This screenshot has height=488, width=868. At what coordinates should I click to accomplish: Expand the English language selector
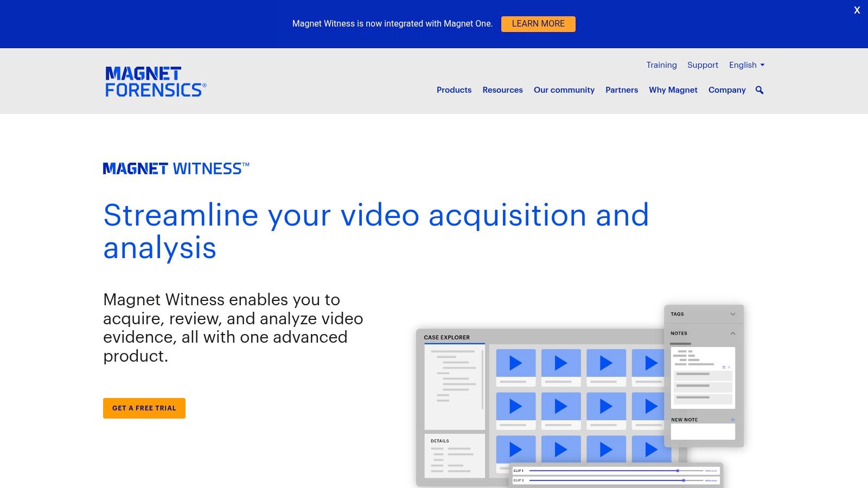(x=746, y=65)
